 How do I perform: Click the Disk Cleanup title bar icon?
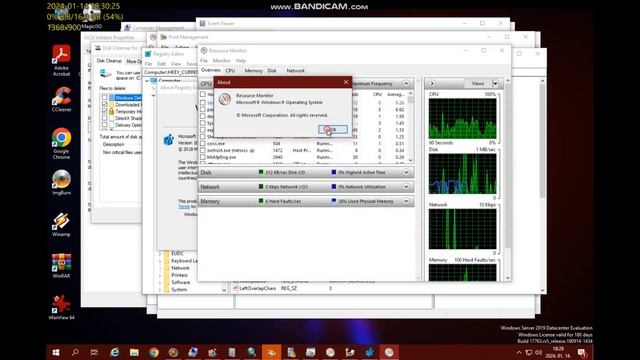98,48
